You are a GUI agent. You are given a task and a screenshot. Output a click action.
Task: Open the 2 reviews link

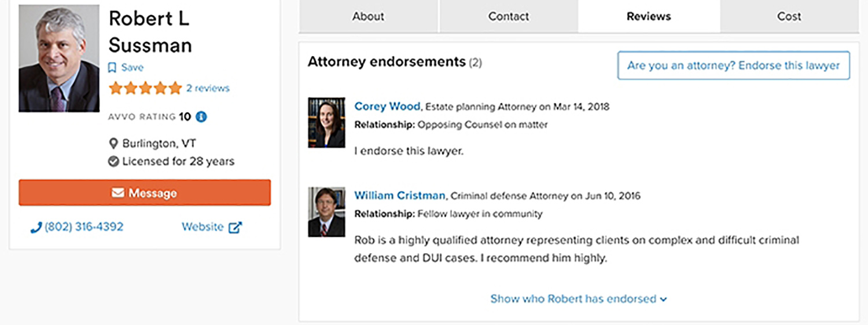pos(208,89)
